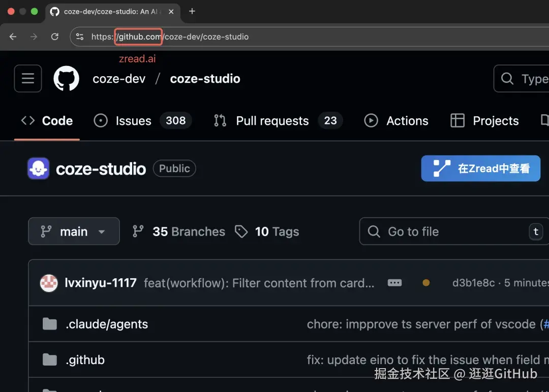The image size is (549, 392).
Task: Click the branch icon beside 35 Branches
Action: (x=138, y=232)
